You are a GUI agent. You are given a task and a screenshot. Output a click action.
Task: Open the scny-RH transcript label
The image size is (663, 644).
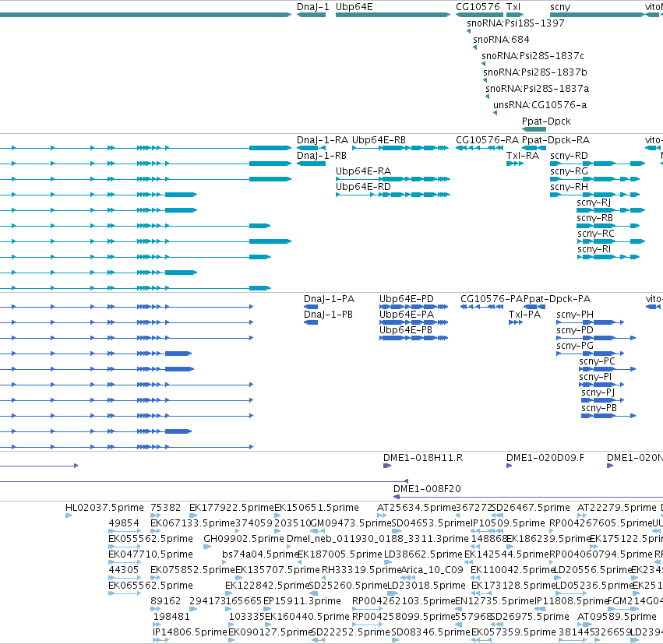[x=569, y=187]
